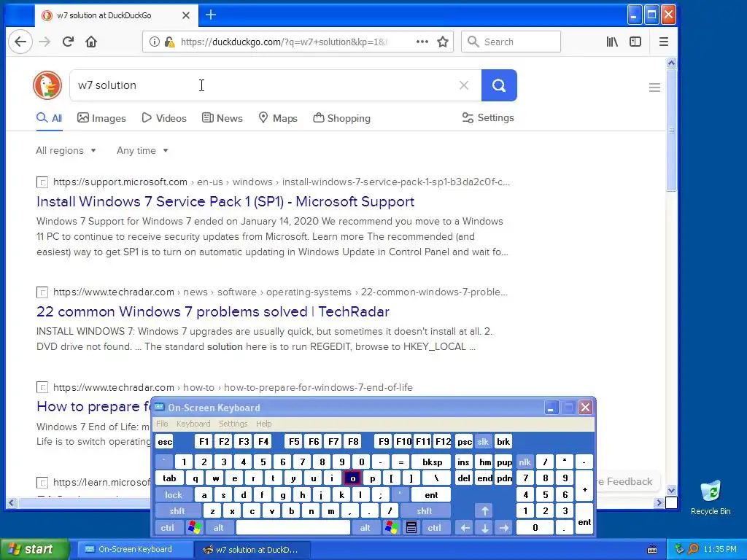Click the highlighted o key
This screenshot has height=560, width=747.
(352, 478)
